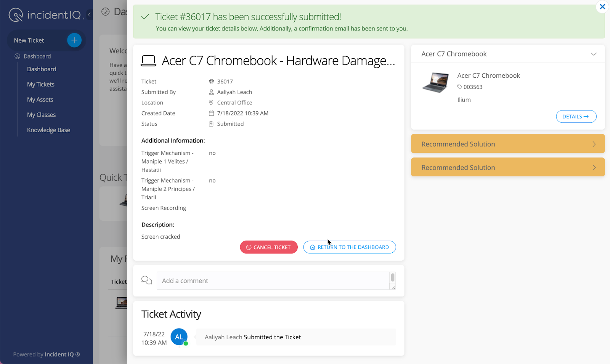This screenshot has width=610, height=364.
Task: Click the 7/18/2022 10:39 AM created date
Action: click(x=243, y=113)
